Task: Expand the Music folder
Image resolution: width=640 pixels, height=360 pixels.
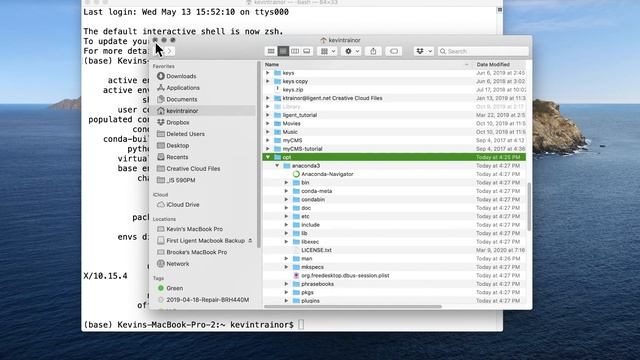Action: coord(268,132)
